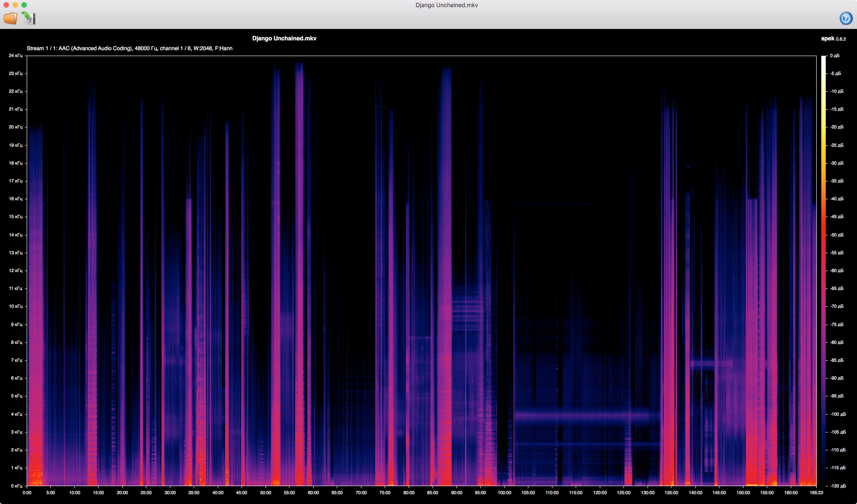Click the Save spectrogram toolbar icon

click(x=29, y=18)
